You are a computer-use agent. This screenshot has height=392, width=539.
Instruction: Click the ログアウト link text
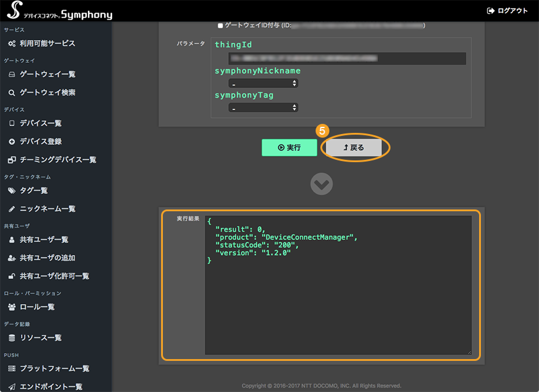tap(513, 11)
